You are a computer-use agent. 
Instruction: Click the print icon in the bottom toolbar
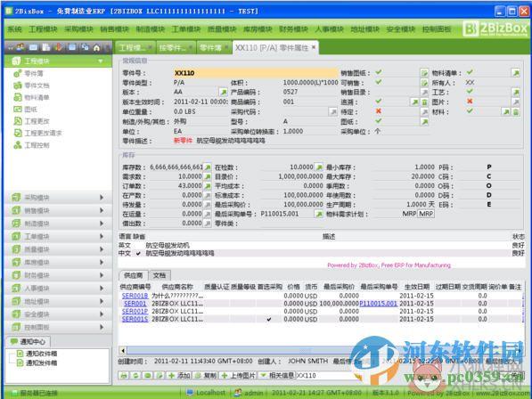coord(124,376)
